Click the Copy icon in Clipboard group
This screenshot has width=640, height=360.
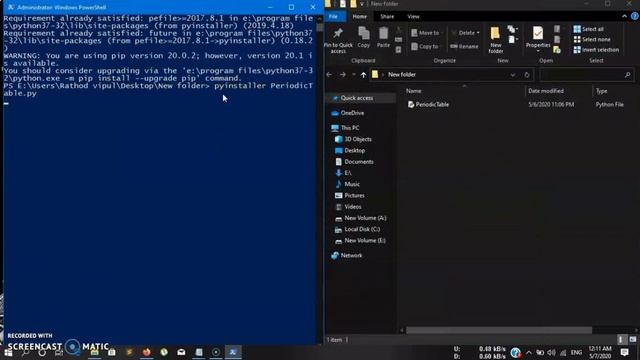tap(363, 33)
